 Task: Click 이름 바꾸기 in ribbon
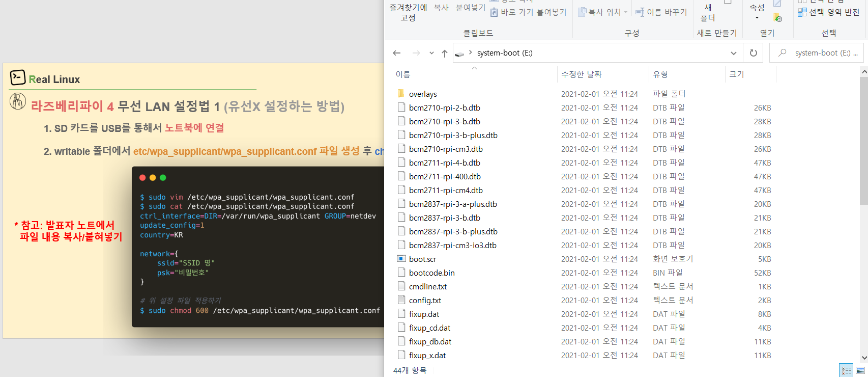click(661, 12)
